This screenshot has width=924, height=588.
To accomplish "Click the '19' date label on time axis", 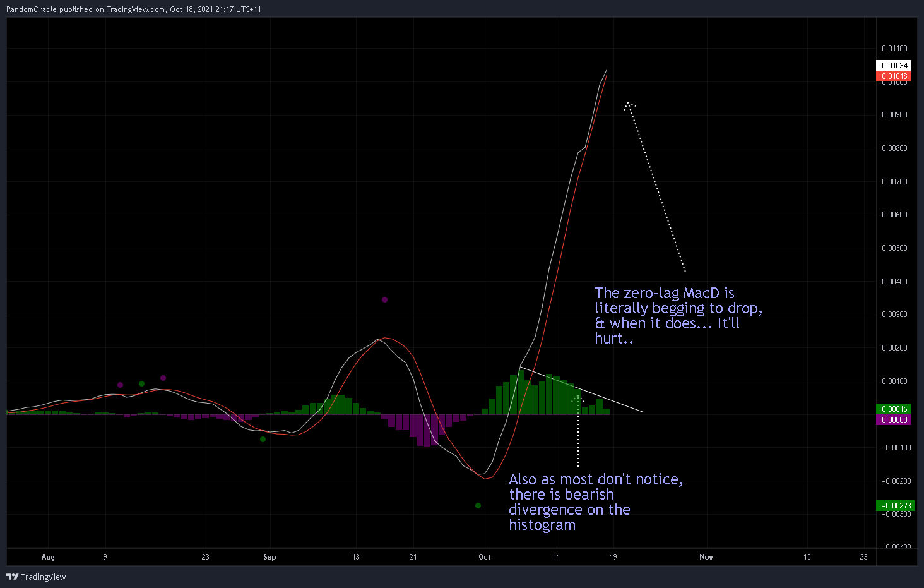I will coord(613,557).
